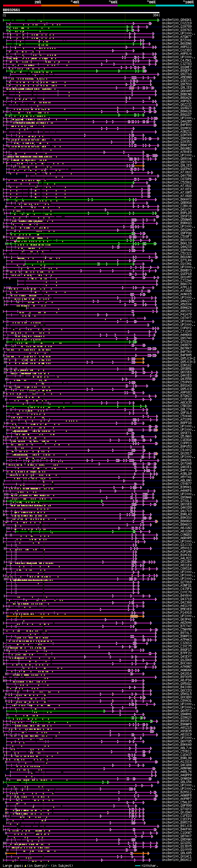Select the UniRef100_A7SXP8 label
197x868 pixels.
coord(177,419)
